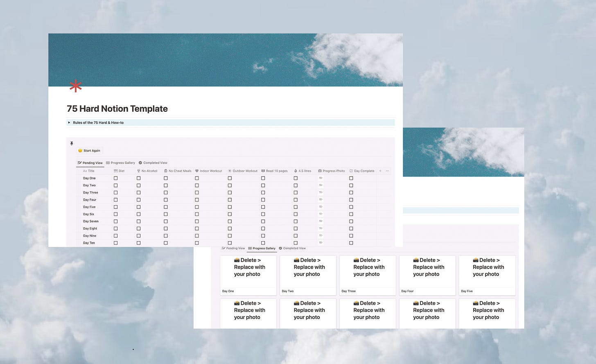The height and width of the screenshot is (364, 596).
Task: Open the Day Two gallery card
Action: (308, 275)
